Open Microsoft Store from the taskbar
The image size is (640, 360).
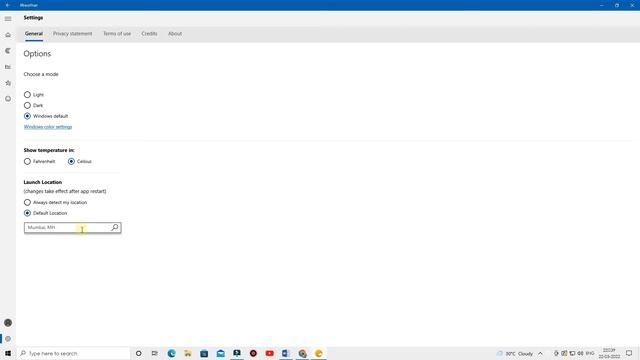click(x=204, y=353)
